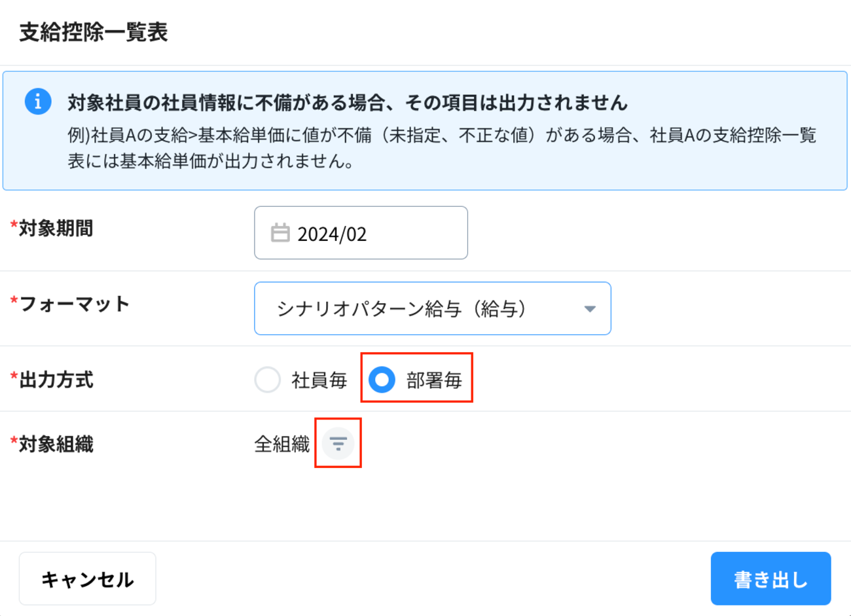Click the 2024/02 target period field

click(x=361, y=233)
